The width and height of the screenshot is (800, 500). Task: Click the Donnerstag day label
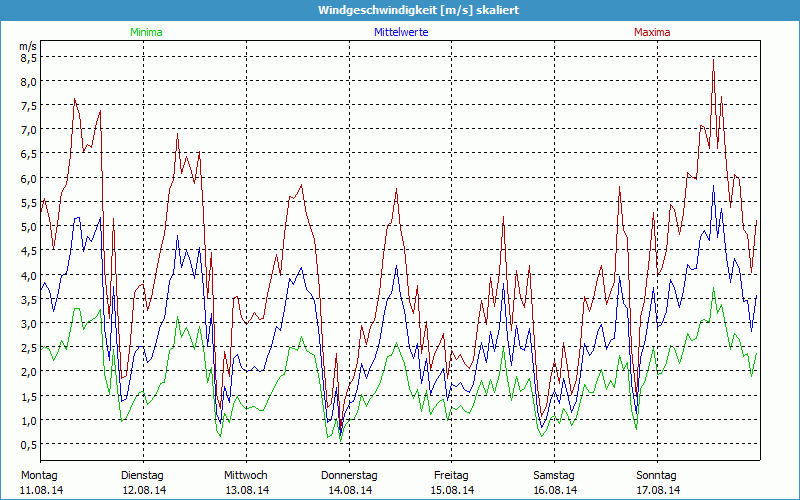tap(349, 476)
